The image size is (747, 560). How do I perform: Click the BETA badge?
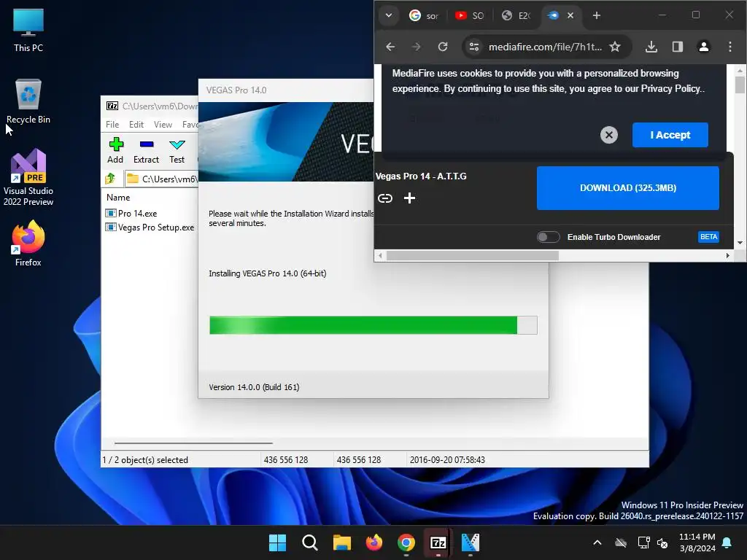tap(708, 237)
